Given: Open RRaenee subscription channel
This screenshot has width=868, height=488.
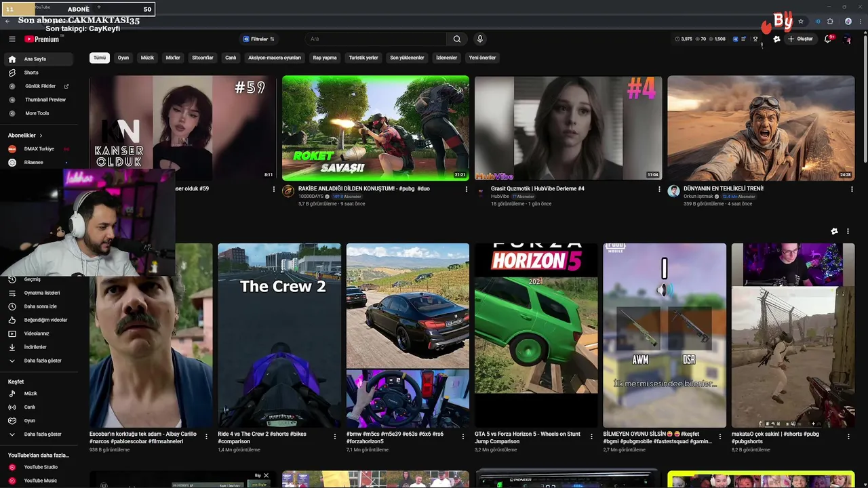Looking at the screenshot, I should pos(34,163).
